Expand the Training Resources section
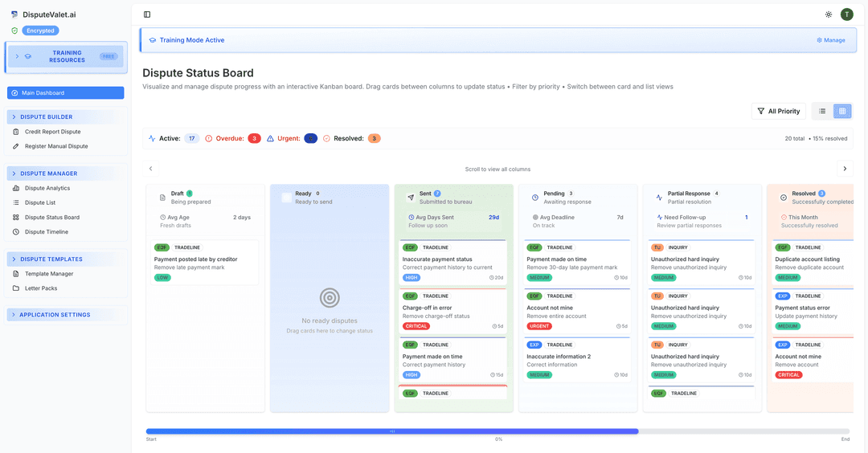868x453 pixels. (x=66, y=57)
